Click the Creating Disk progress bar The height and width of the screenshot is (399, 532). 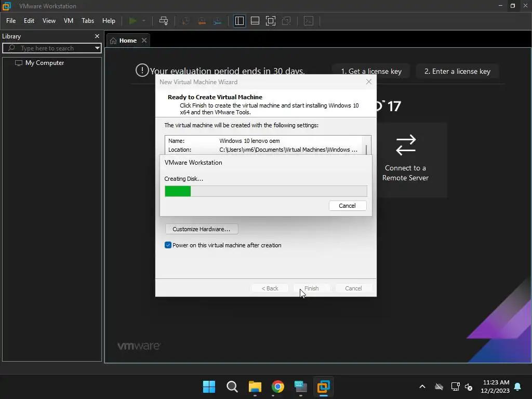265,191
